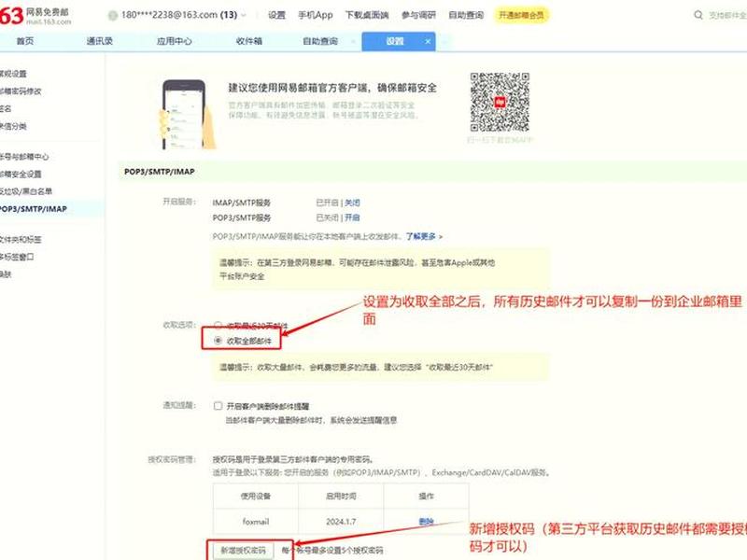Click the POP3/SMTP/IMAP section heading

coord(159,172)
